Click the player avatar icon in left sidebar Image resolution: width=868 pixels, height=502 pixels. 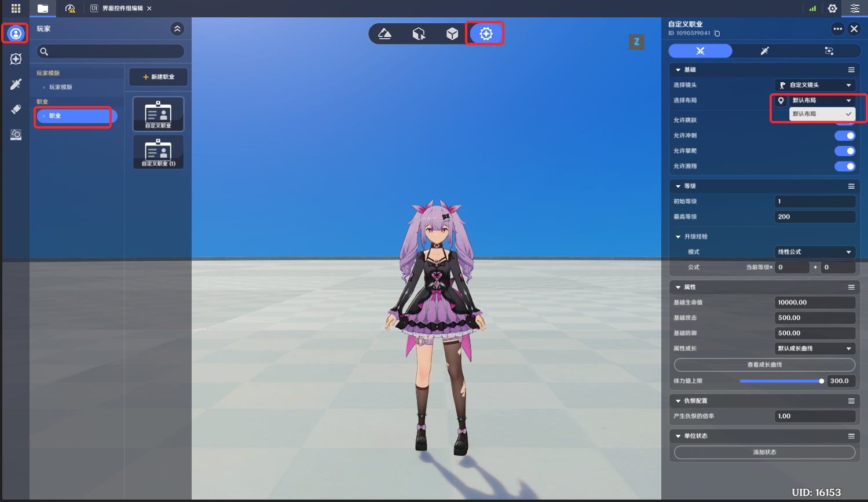click(x=16, y=34)
